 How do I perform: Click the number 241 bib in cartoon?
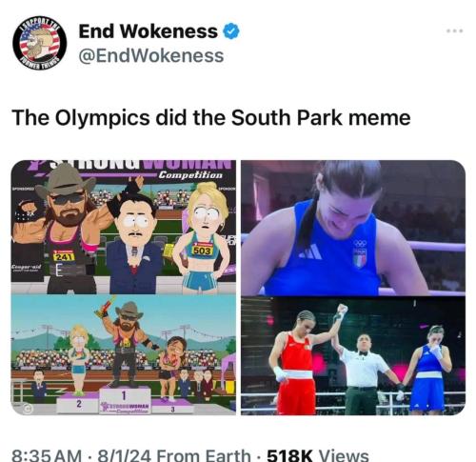pyautogui.click(x=64, y=256)
